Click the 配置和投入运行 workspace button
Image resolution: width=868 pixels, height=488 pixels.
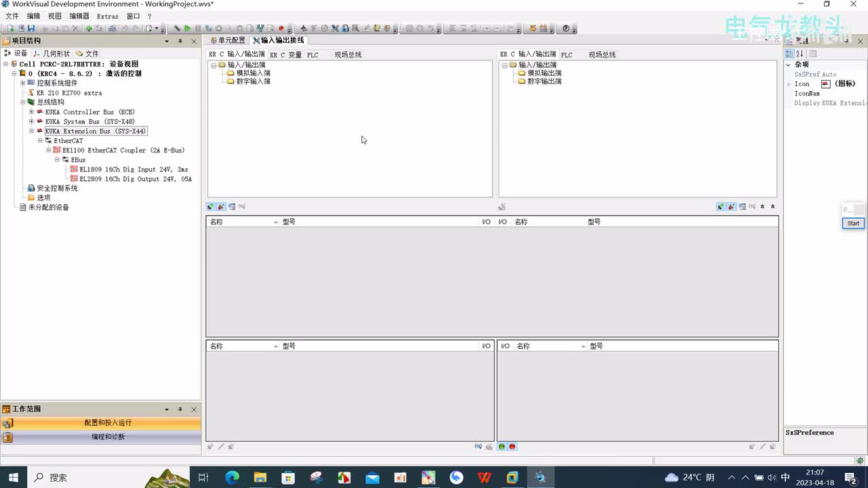pyautogui.click(x=101, y=423)
